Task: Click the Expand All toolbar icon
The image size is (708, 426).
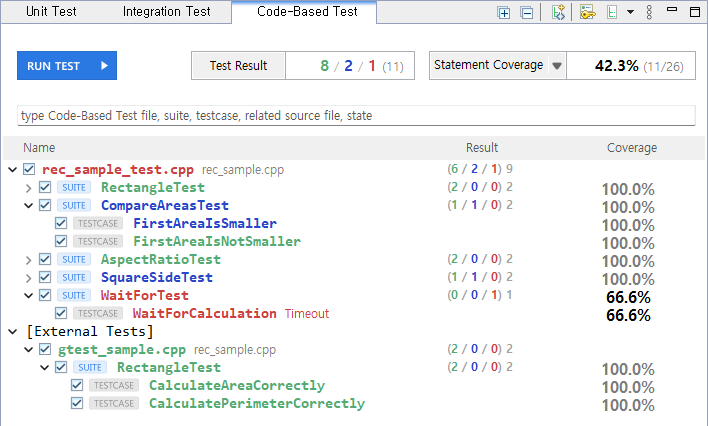Action: [x=503, y=13]
